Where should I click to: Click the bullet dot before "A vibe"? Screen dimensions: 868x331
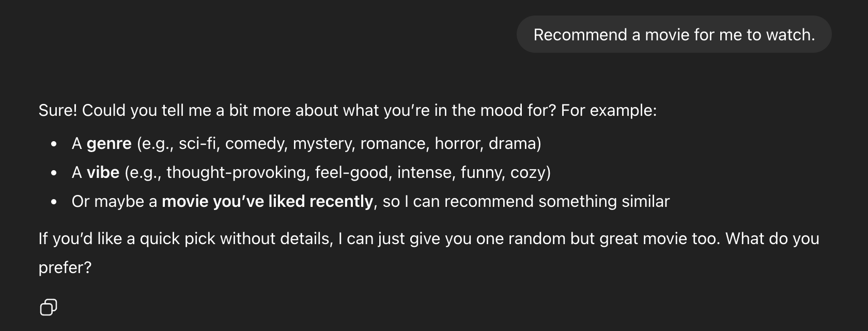[x=54, y=173]
